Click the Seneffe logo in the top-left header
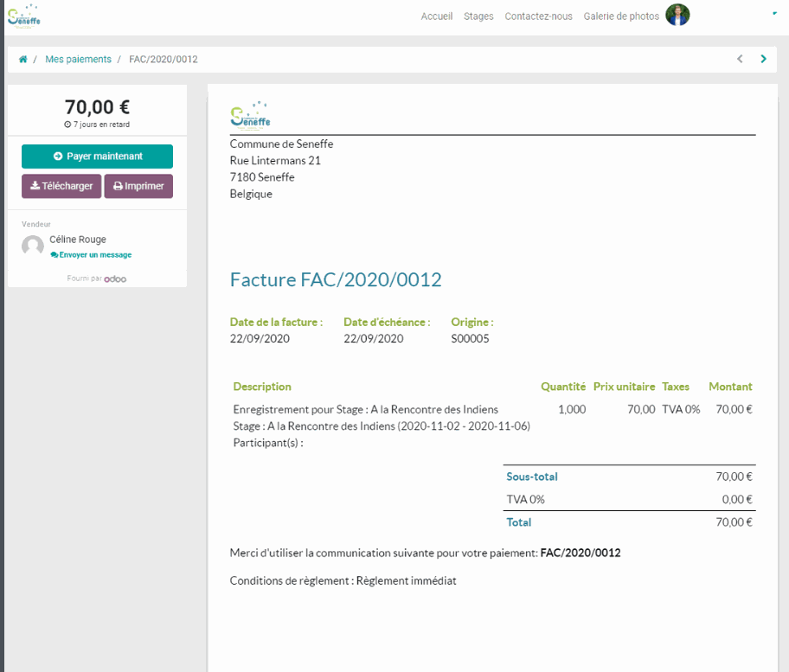The width and height of the screenshot is (789, 672). tap(23, 15)
